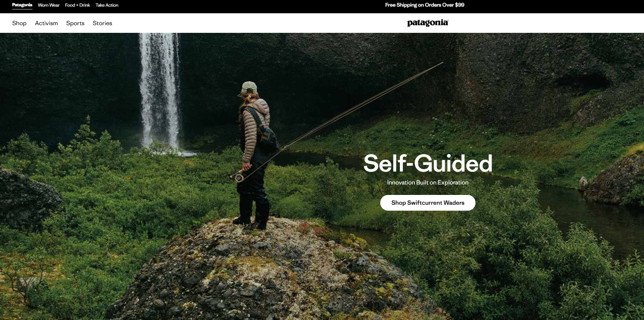
Task: Click the fly reel held by the angler
Action: click(x=239, y=178)
